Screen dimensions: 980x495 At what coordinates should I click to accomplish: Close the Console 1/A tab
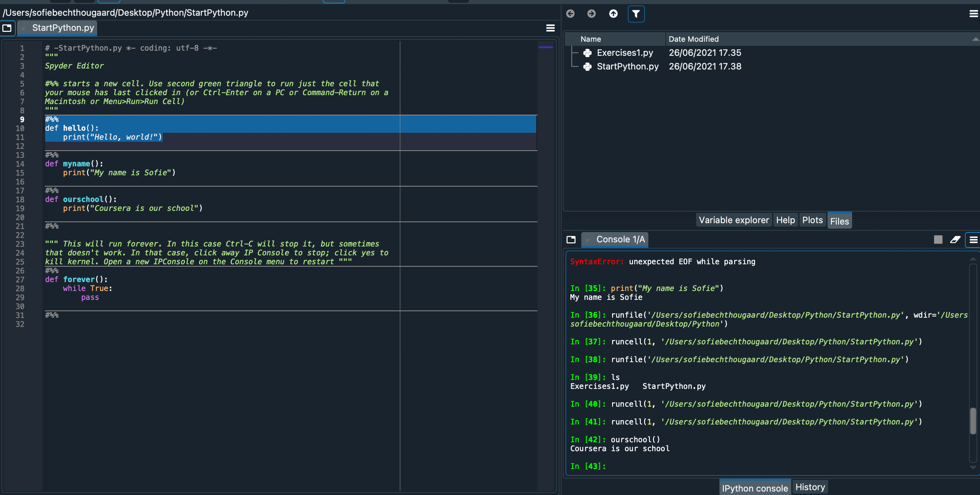tap(588, 240)
